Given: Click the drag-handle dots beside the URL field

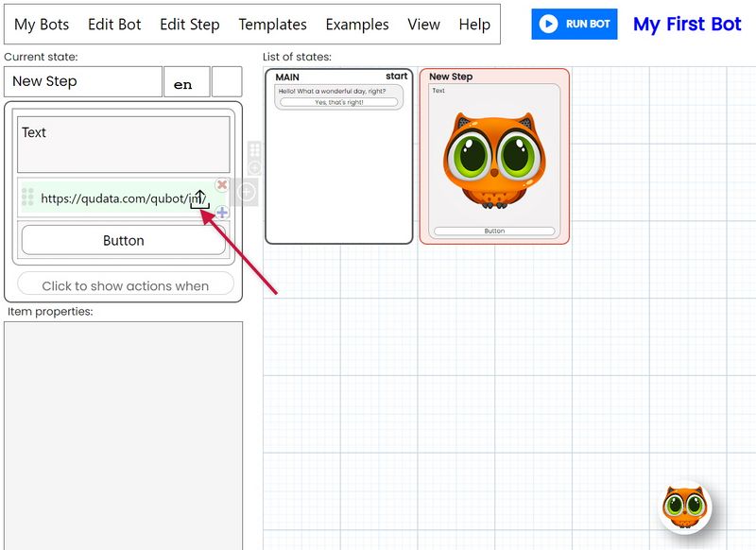Looking at the screenshot, I should click(26, 198).
